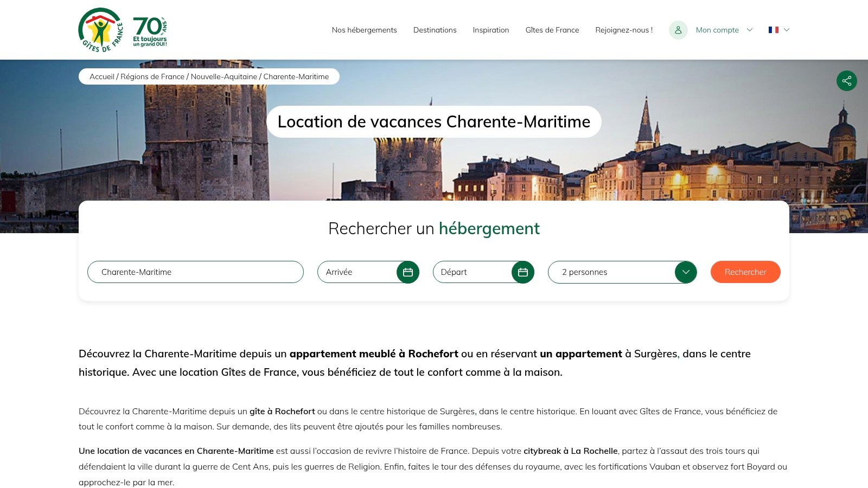Click the user account avatar icon

click(x=678, y=30)
